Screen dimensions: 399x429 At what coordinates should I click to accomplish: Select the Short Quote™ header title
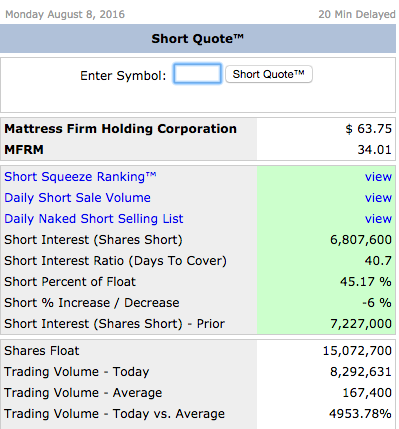click(x=198, y=39)
